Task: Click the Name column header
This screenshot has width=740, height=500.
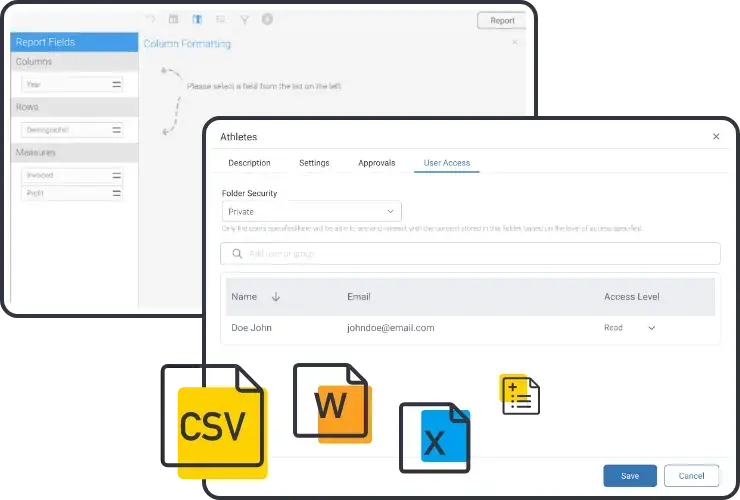Action: [x=244, y=297]
